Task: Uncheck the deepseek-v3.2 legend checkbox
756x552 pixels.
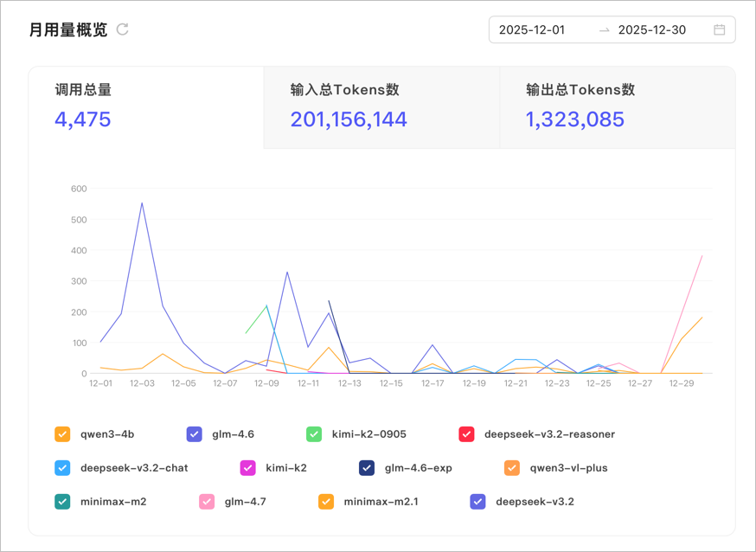Action: [x=477, y=502]
